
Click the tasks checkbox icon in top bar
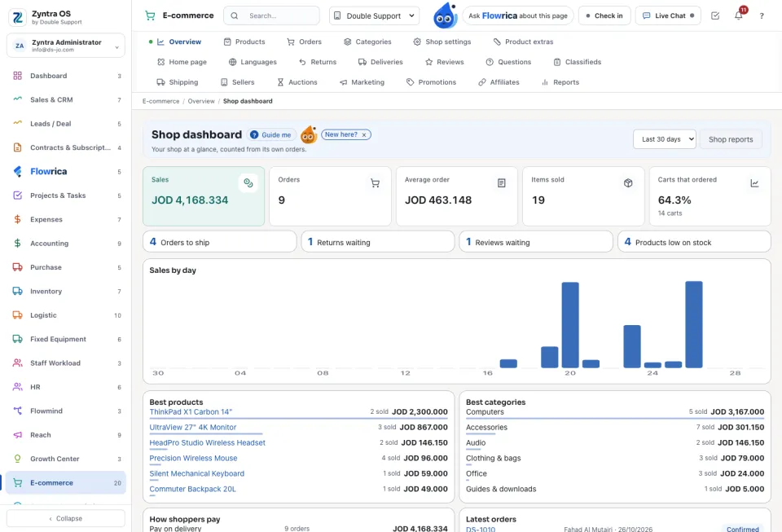pos(715,16)
